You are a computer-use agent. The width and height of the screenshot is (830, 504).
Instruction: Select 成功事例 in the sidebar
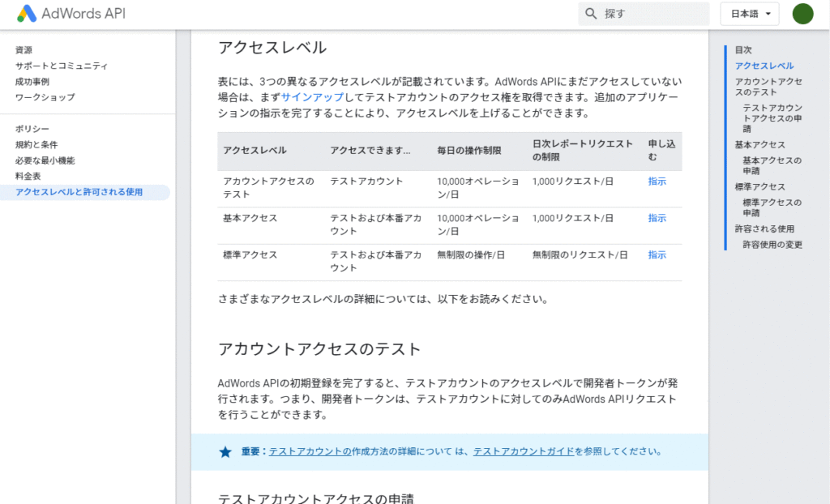(32, 82)
